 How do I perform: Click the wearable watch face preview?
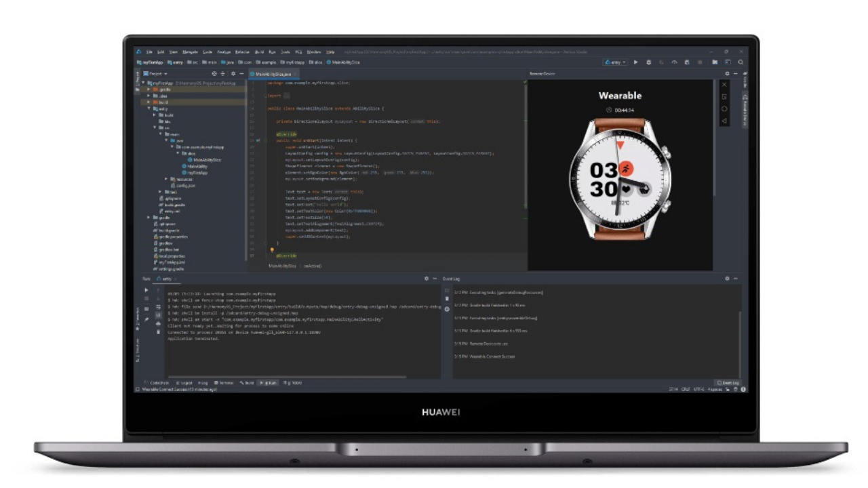point(619,178)
